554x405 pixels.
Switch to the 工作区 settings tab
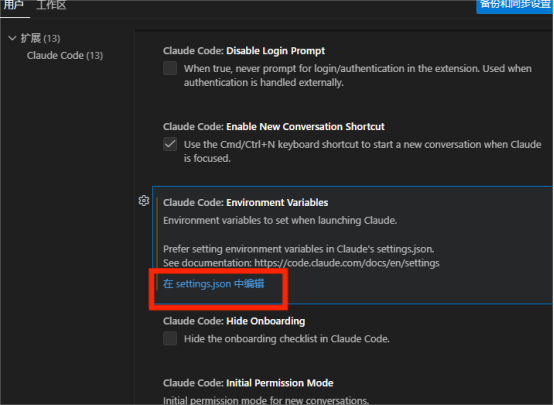[x=51, y=5]
